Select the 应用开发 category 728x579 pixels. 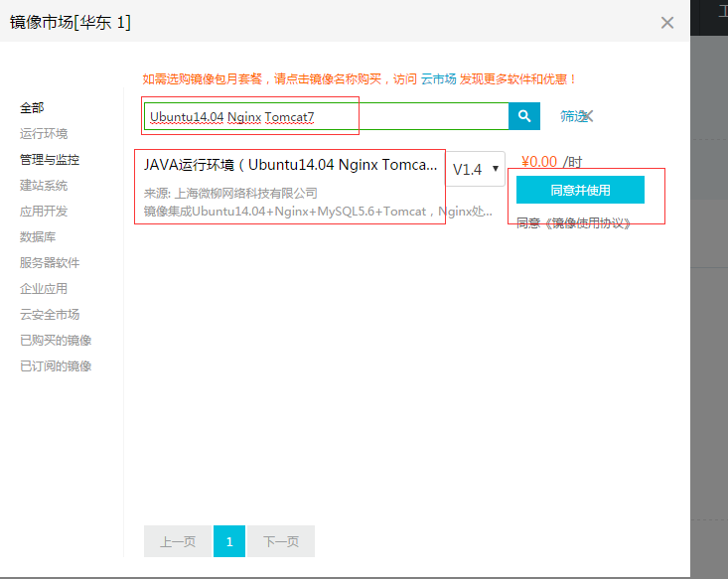point(44,212)
